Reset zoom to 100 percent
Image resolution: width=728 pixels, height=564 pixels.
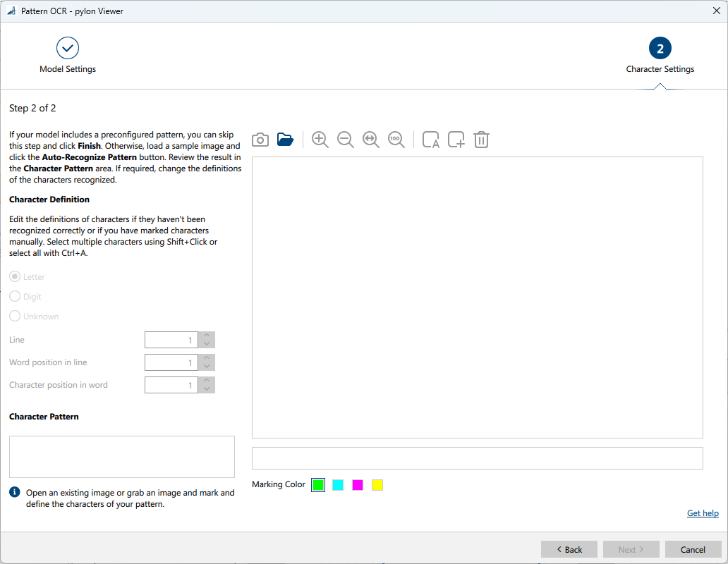tap(396, 140)
